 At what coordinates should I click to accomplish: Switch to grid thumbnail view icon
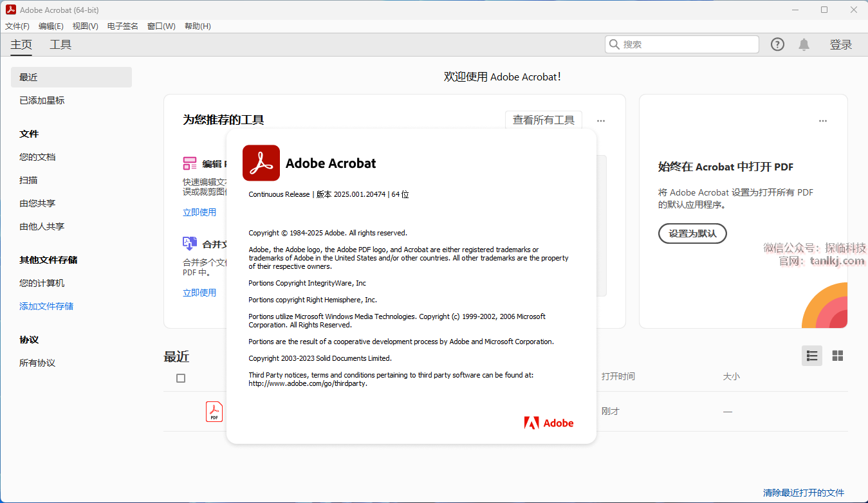click(837, 356)
